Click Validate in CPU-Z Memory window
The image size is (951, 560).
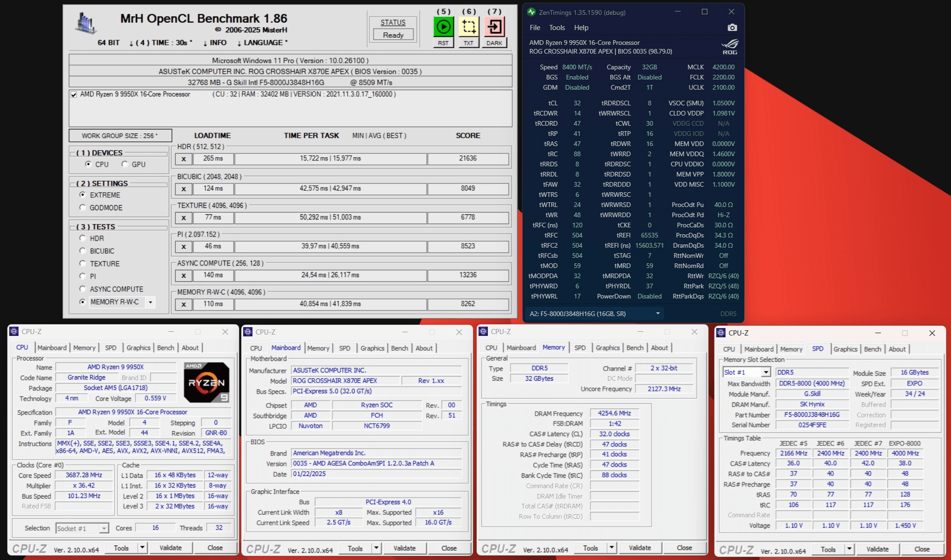[640, 548]
